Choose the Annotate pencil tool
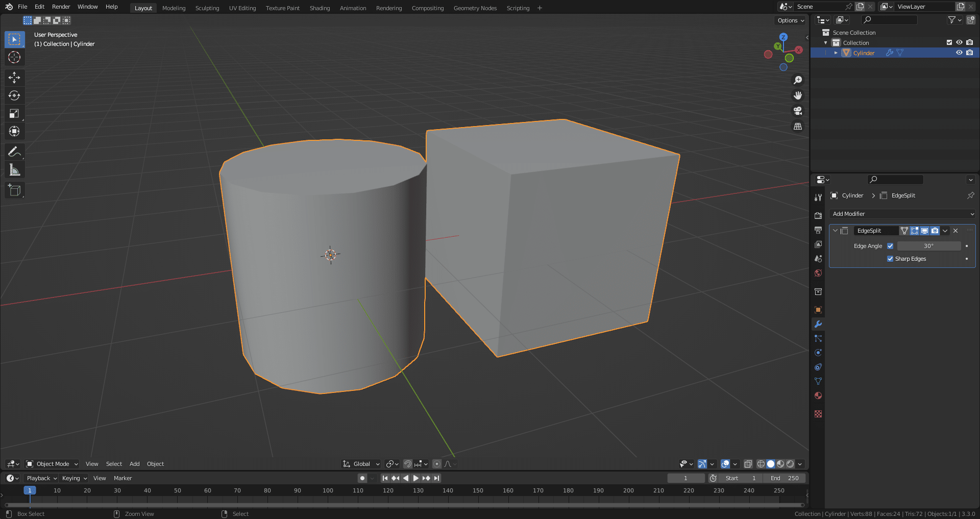 (x=14, y=152)
